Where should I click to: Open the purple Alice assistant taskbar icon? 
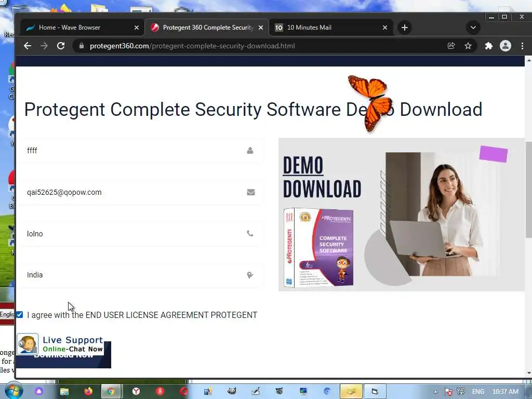tap(38, 392)
